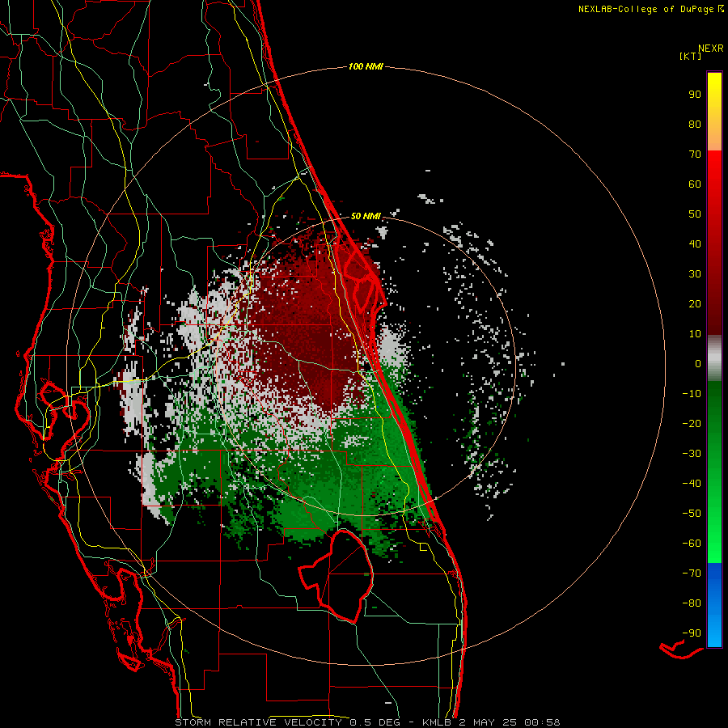The width and height of the screenshot is (728, 728).
Task: Pick the gray zero-velocity segment of the color bar
Action: 714,358
